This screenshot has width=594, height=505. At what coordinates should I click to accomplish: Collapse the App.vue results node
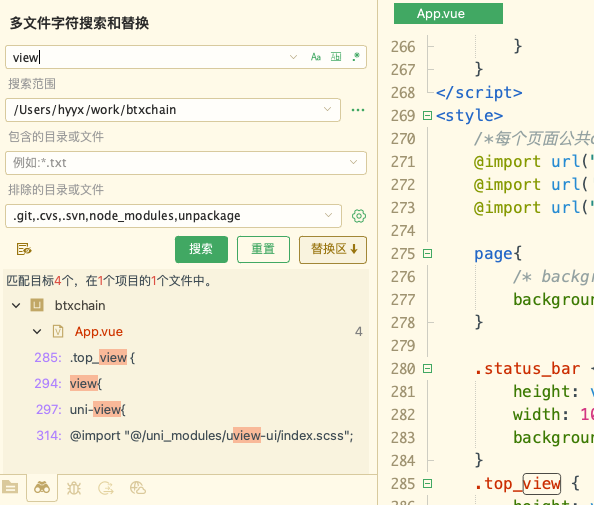coord(37,331)
